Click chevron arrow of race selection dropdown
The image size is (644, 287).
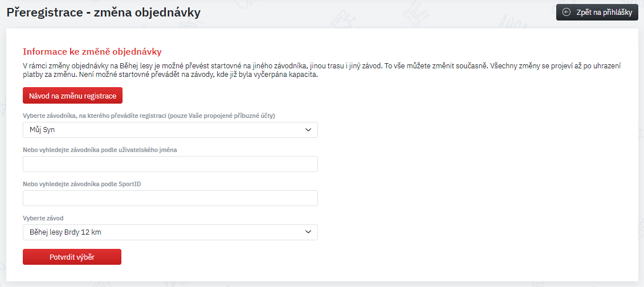(308, 232)
